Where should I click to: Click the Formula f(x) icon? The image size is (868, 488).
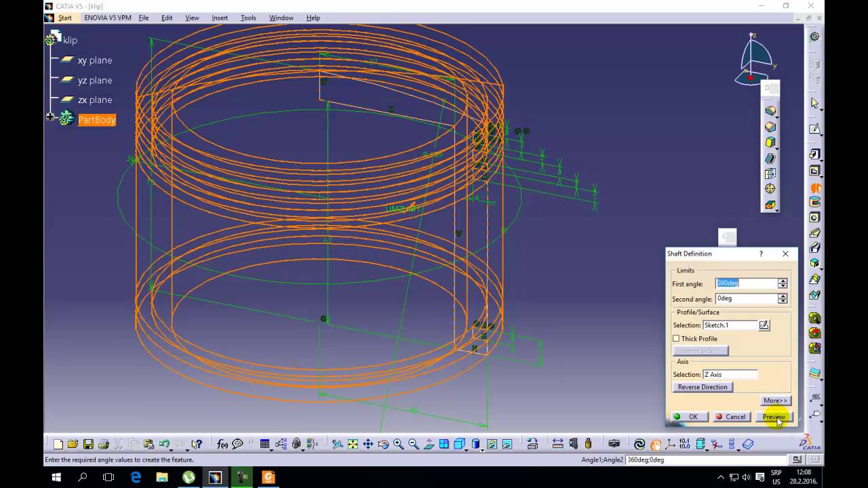222,445
